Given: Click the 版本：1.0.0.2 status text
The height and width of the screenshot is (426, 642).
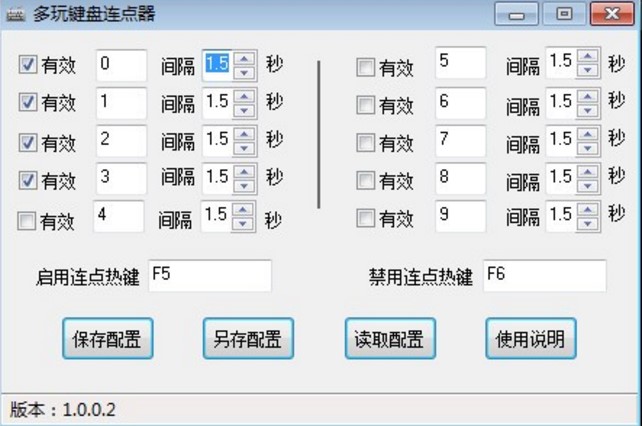Looking at the screenshot, I should pyautogui.click(x=63, y=410).
